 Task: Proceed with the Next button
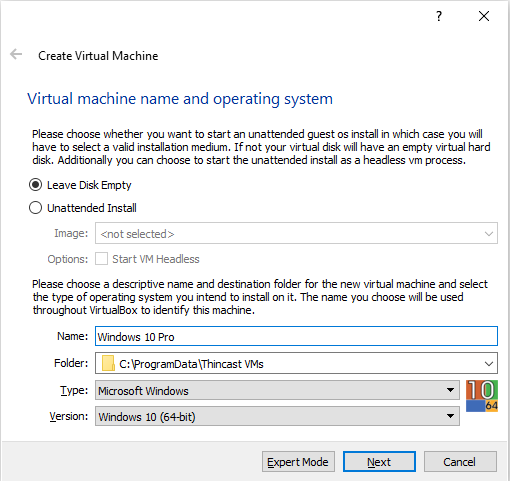pyautogui.click(x=379, y=462)
